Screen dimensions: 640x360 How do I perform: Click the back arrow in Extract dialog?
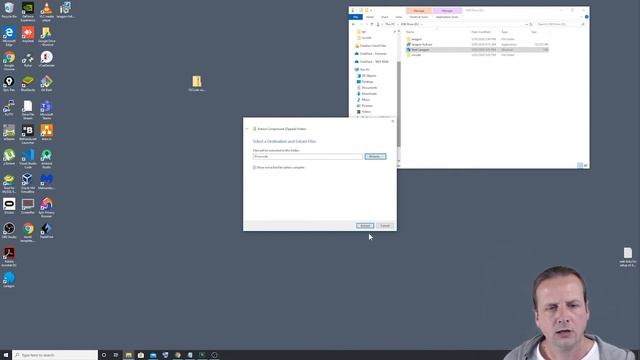(247, 129)
